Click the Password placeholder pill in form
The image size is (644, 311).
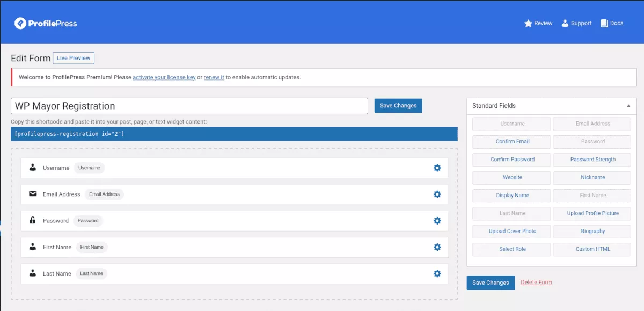coord(88,221)
